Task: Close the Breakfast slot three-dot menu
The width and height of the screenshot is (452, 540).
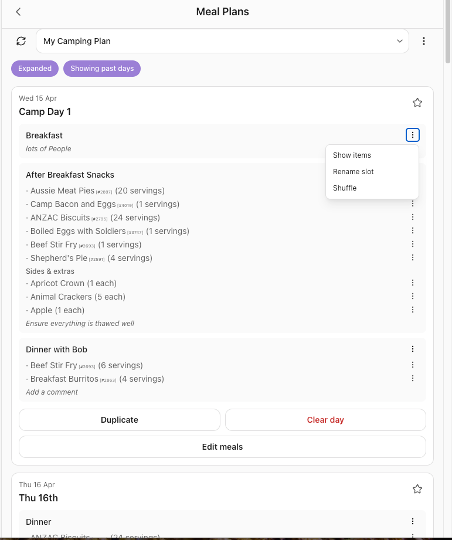Action: click(412, 135)
